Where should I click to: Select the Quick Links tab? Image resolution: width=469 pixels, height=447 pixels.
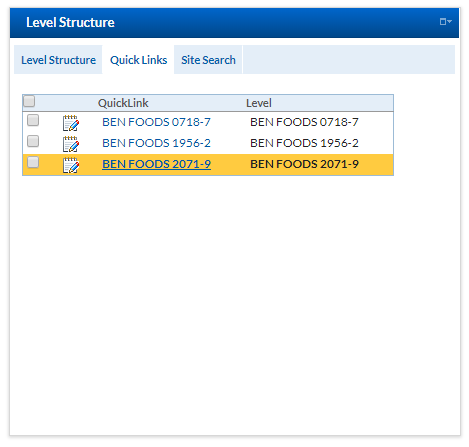[x=138, y=60]
